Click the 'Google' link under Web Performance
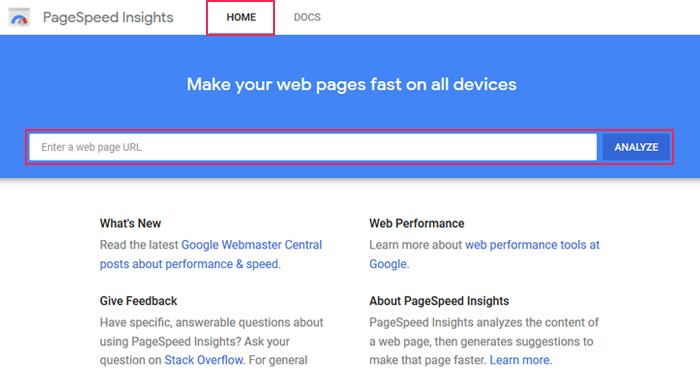This screenshot has width=700, height=374. [x=388, y=264]
